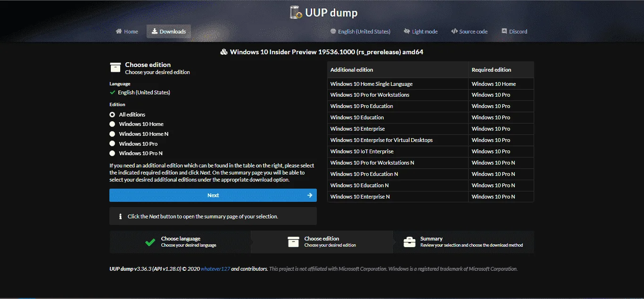The height and width of the screenshot is (299, 644).
Task: Open the Home navigation item
Action: point(127,32)
